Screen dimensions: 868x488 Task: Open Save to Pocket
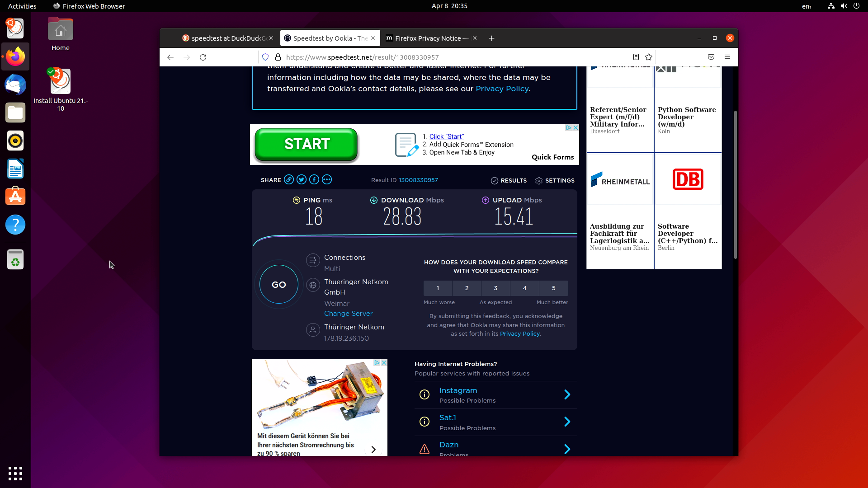point(711,57)
